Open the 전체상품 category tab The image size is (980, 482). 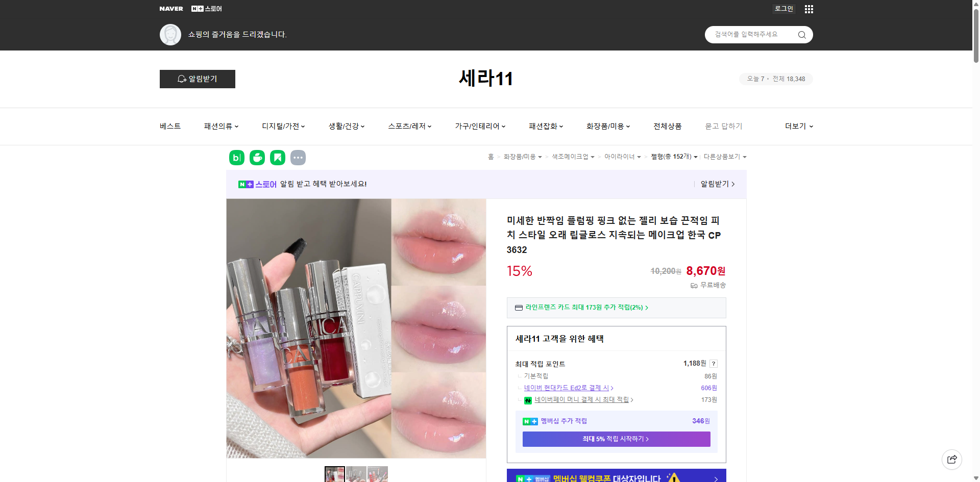click(667, 126)
